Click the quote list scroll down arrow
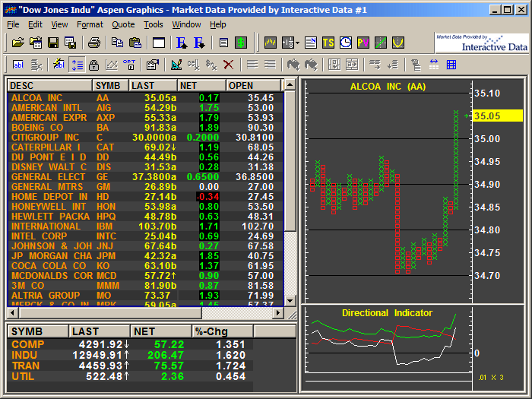This screenshot has width=532, height=399. pyautogui.click(x=290, y=301)
